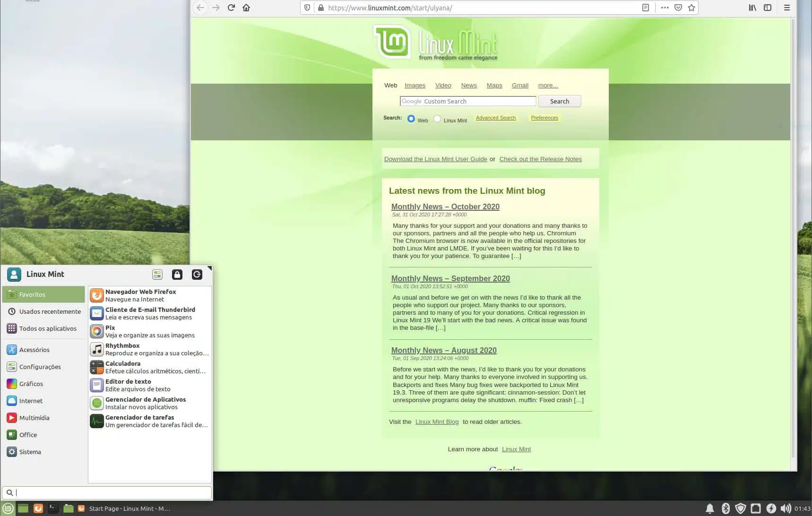Open page actions three-dot menu
Viewport: 812px width, 516px height.
pyautogui.click(x=665, y=8)
